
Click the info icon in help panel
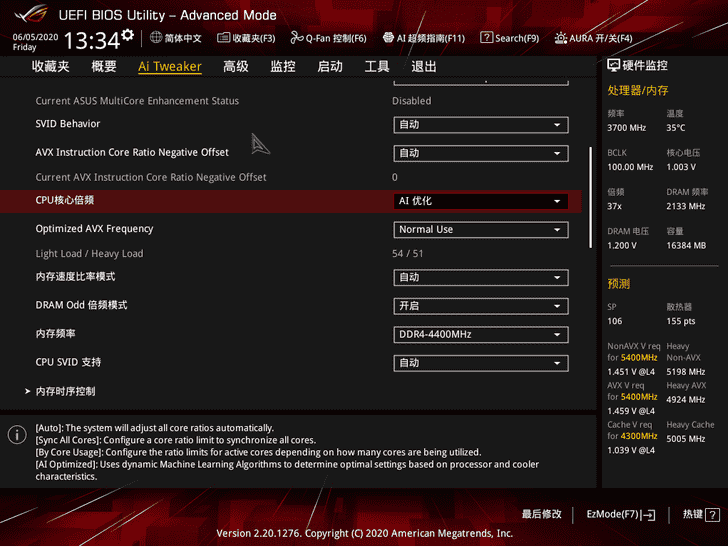(x=17, y=435)
